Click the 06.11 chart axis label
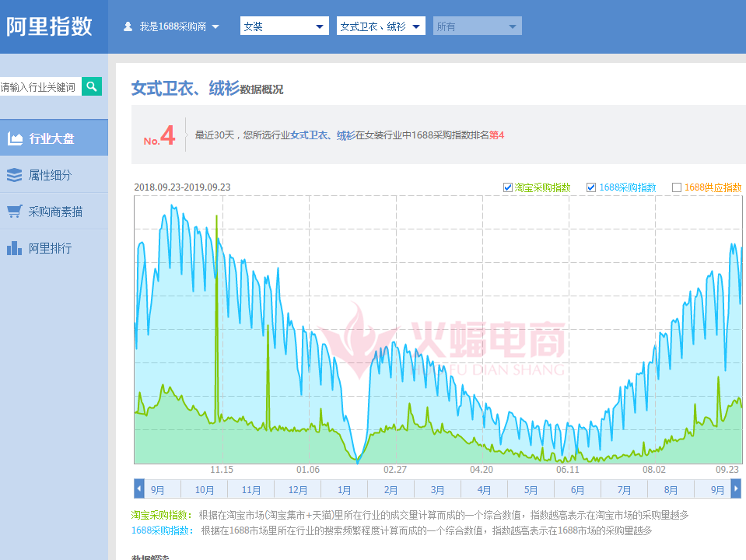746x560 pixels. pyautogui.click(x=568, y=470)
